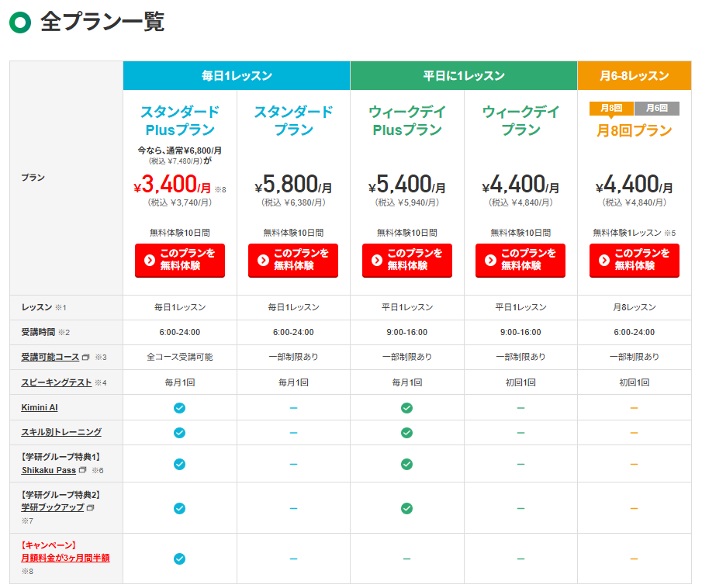This screenshot has height=588, width=702.
Task: Open the 受講可能コース link
Action: pos(50,357)
